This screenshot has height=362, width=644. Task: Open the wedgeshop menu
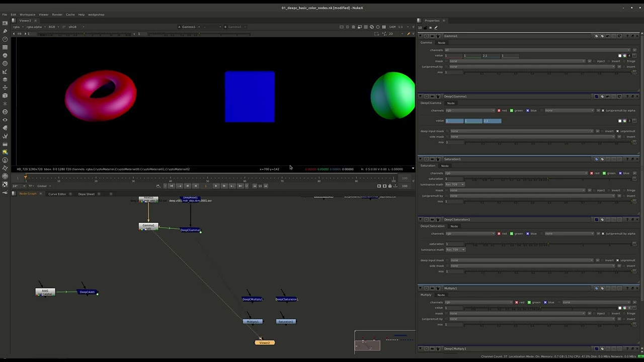[x=96, y=15]
